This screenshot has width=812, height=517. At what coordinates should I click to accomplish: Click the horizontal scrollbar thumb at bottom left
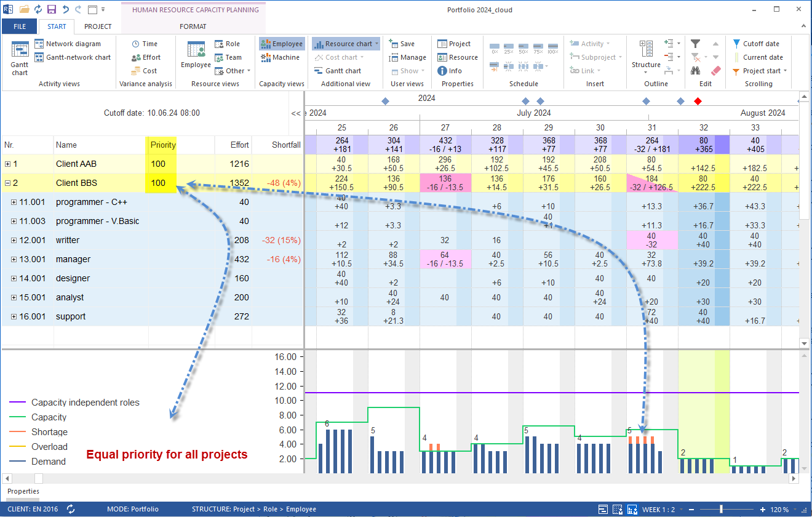tap(39, 478)
